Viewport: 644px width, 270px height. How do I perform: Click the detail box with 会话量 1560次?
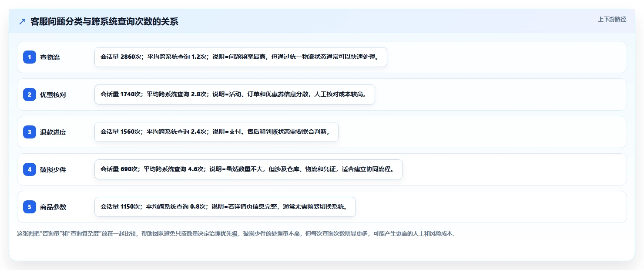click(216, 132)
